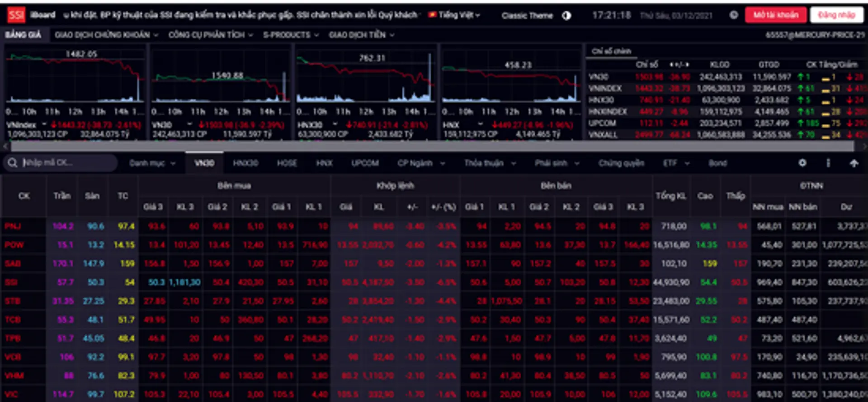
Task: Click the +/- (%) column header
Action: 443,207
